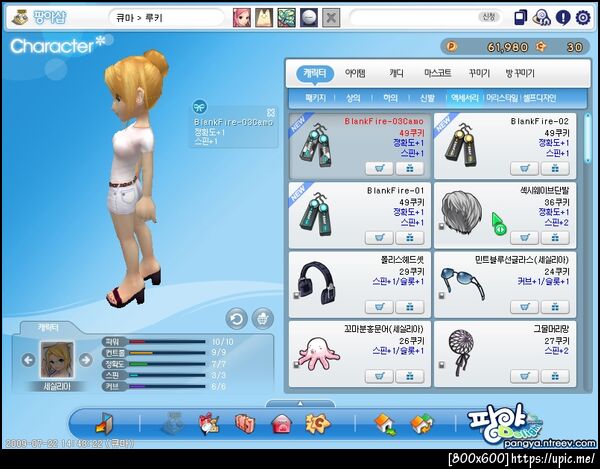The image size is (600, 469).
Task: Open the orange cookie charge icon
Action: tap(318, 423)
